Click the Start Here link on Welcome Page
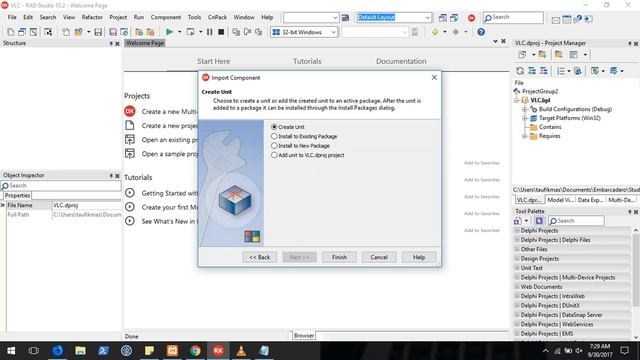The width and height of the screenshot is (640, 360). [x=213, y=61]
